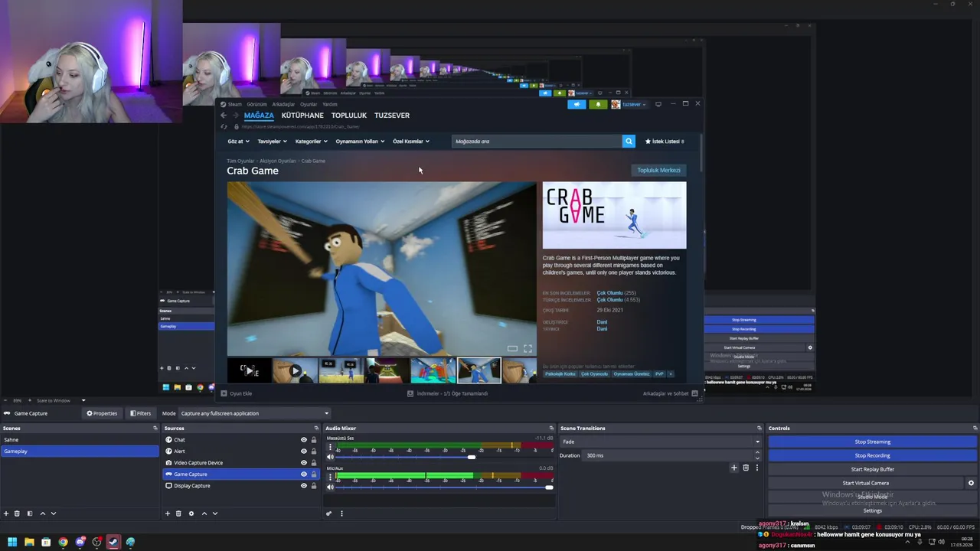This screenshot has height=551, width=980.
Task: Open the TOPLULUK tab in Steam
Action: pyautogui.click(x=349, y=116)
